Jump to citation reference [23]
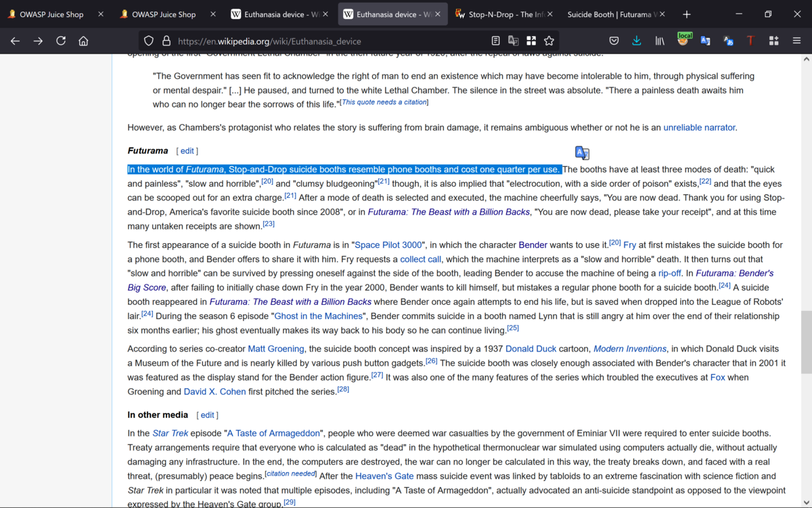This screenshot has height=508, width=812. [x=269, y=224]
